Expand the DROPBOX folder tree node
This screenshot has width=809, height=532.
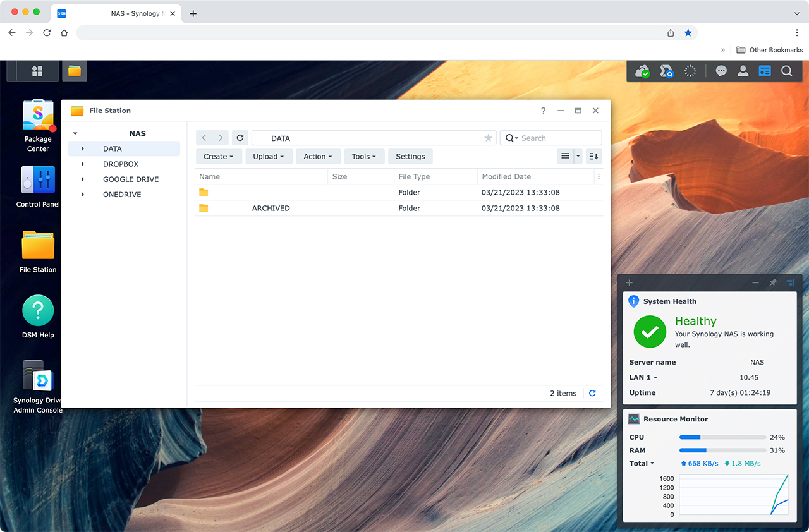point(83,164)
